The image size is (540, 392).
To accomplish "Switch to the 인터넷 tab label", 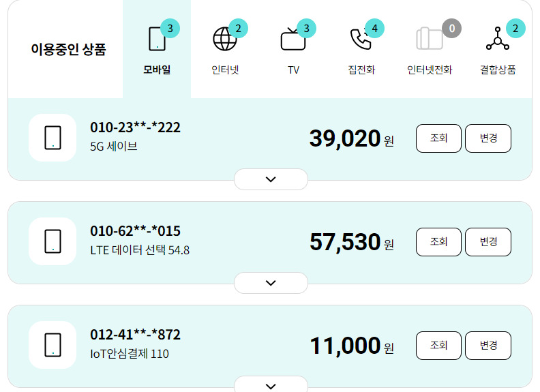I will [225, 70].
